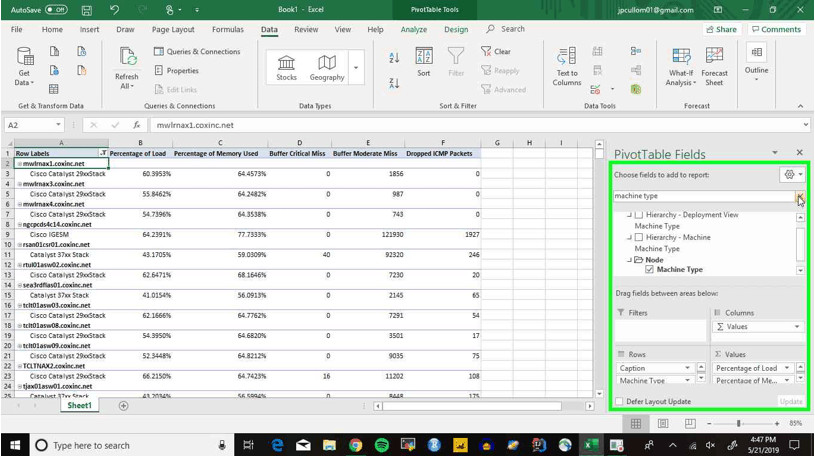Screen dimensions: 815x457
Task: Open What-If Analysis menu
Action: pos(681,66)
